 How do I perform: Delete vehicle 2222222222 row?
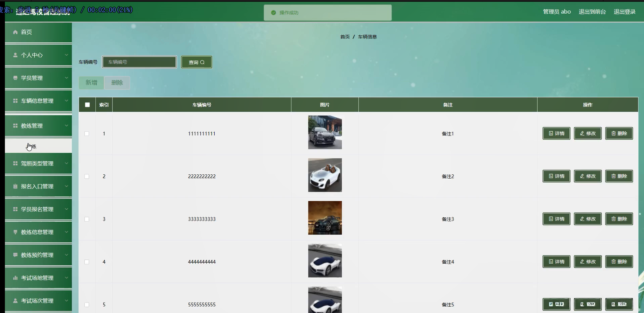click(619, 176)
